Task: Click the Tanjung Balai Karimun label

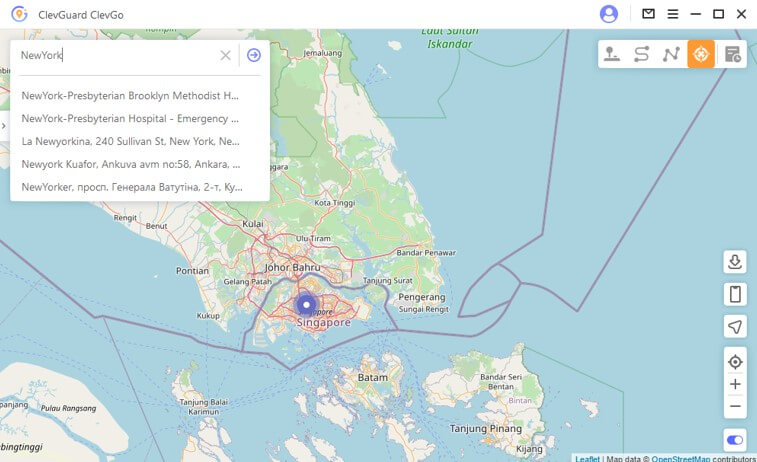Action: (203, 406)
